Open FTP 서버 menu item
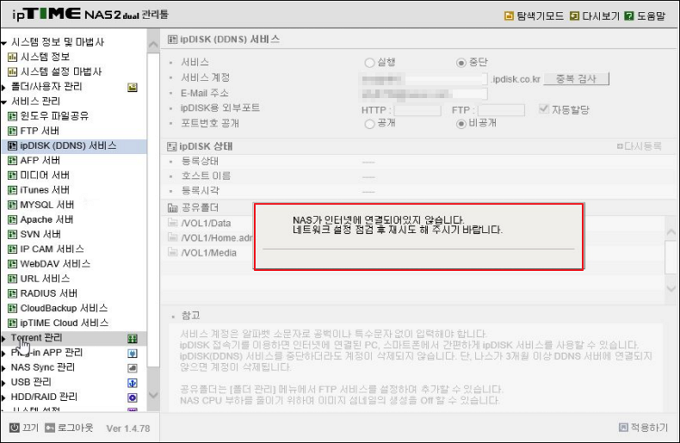 (x=39, y=131)
